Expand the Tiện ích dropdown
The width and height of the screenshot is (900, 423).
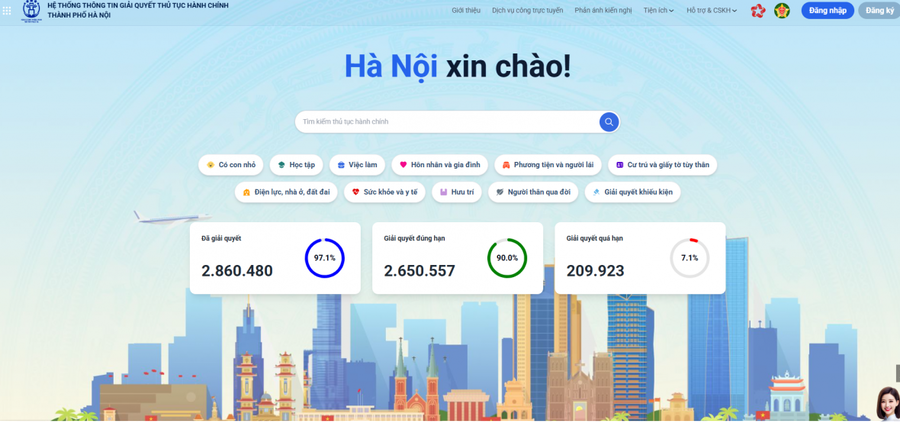[x=658, y=10]
